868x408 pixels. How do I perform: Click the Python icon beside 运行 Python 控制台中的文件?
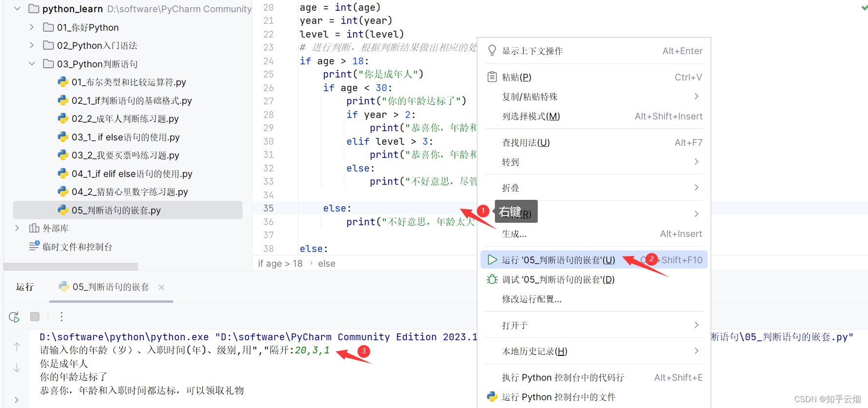click(x=492, y=397)
